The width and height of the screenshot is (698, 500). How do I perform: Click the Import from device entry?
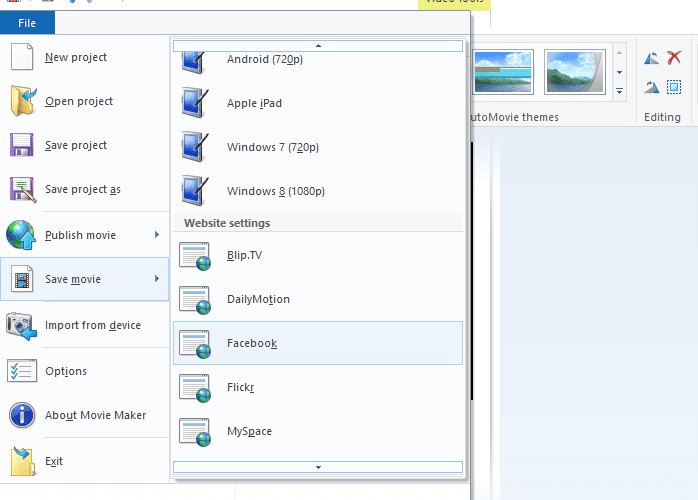click(x=85, y=325)
